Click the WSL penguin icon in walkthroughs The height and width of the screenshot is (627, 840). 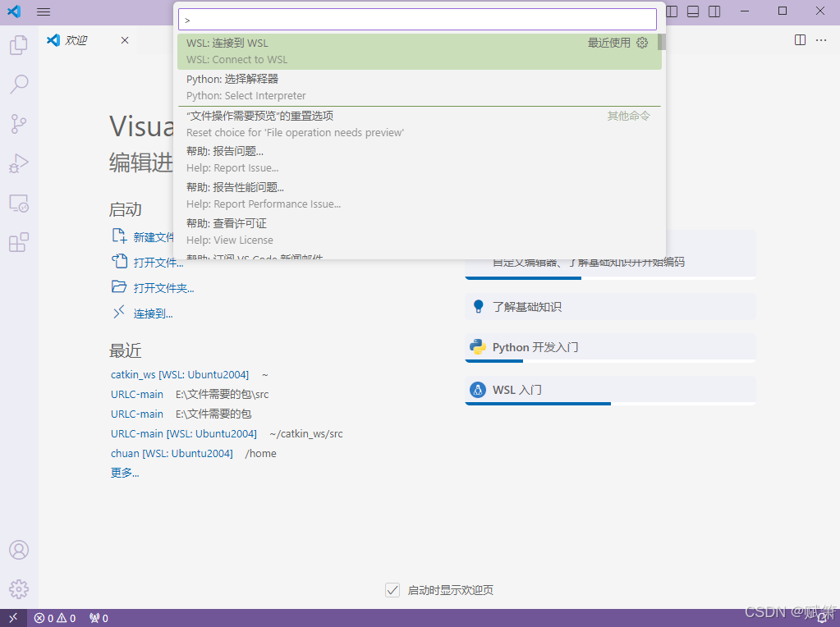477,389
